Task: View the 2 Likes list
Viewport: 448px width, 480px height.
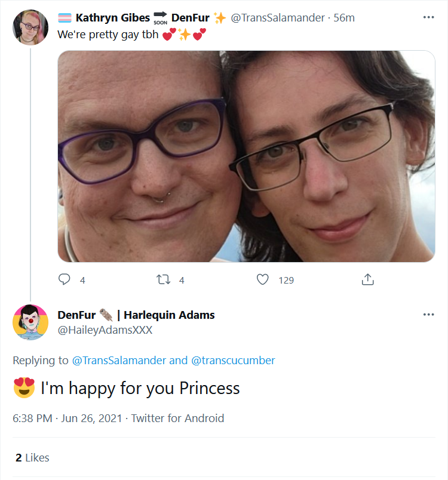Action: pyautogui.click(x=32, y=458)
